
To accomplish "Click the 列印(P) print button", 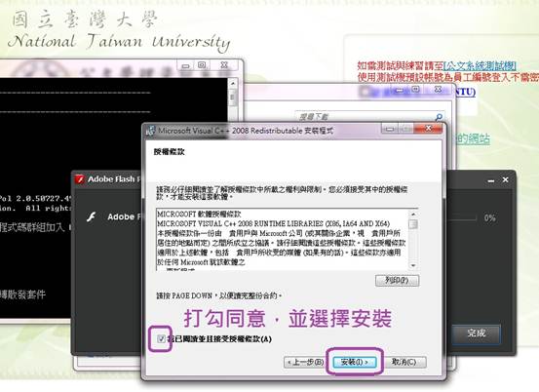I will pyautogui.click(x=397, y=280).
